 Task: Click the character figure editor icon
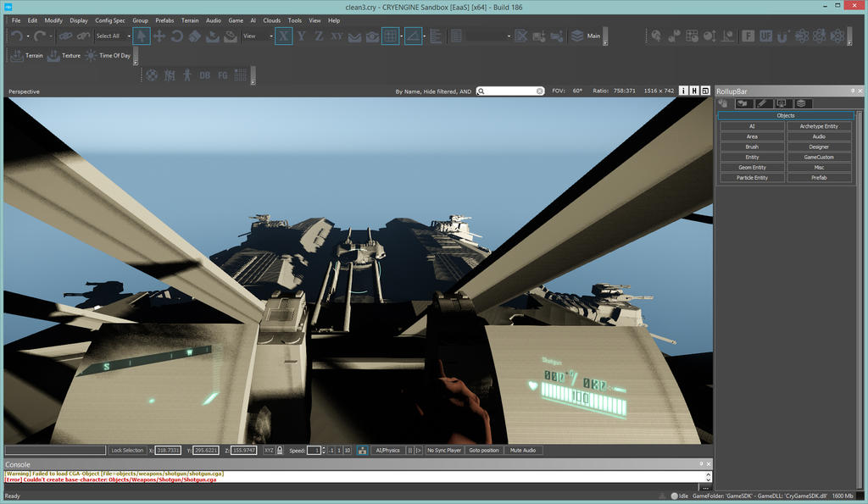coord(187,75)
